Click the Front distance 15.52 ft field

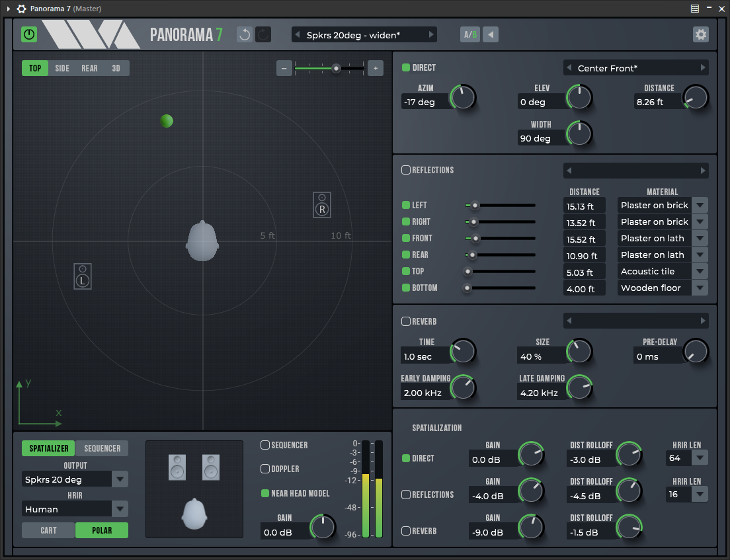tap(584, 239)
